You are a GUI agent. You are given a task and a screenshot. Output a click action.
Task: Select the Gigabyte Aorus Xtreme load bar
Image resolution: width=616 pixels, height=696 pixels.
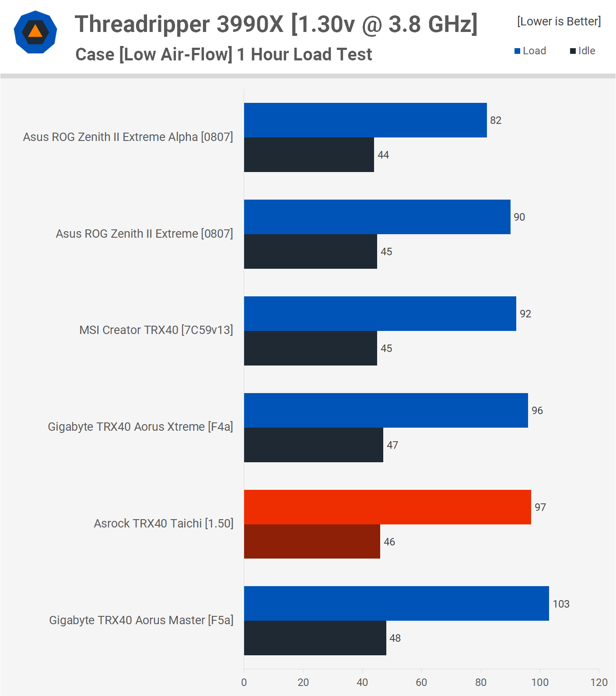pos(386,411)
